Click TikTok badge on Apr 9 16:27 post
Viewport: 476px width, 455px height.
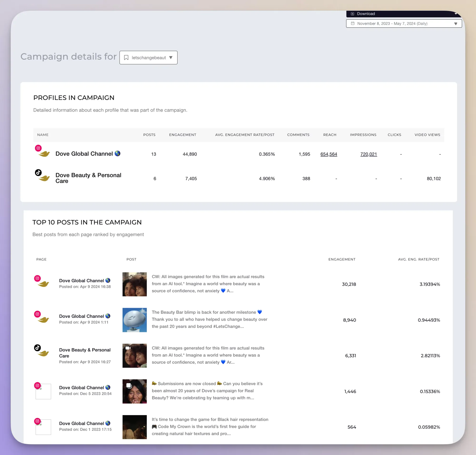click(x=37, y=348)
